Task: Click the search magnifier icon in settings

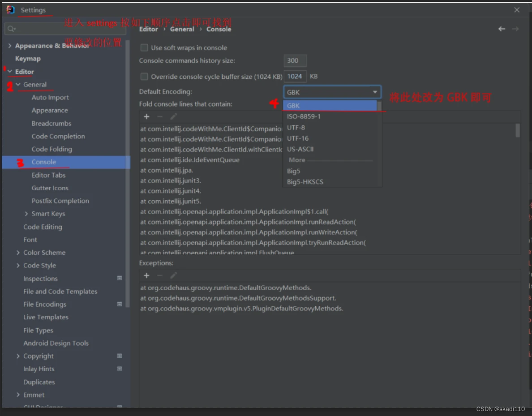Action: click(11, 29)
